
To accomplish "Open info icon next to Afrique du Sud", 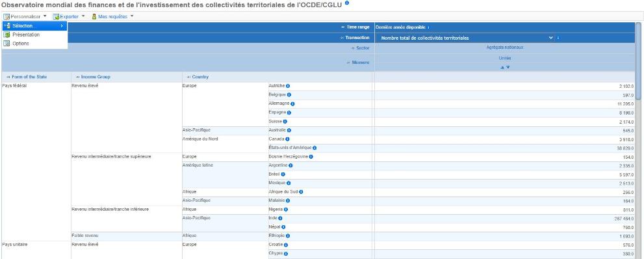I will point(302,192).
